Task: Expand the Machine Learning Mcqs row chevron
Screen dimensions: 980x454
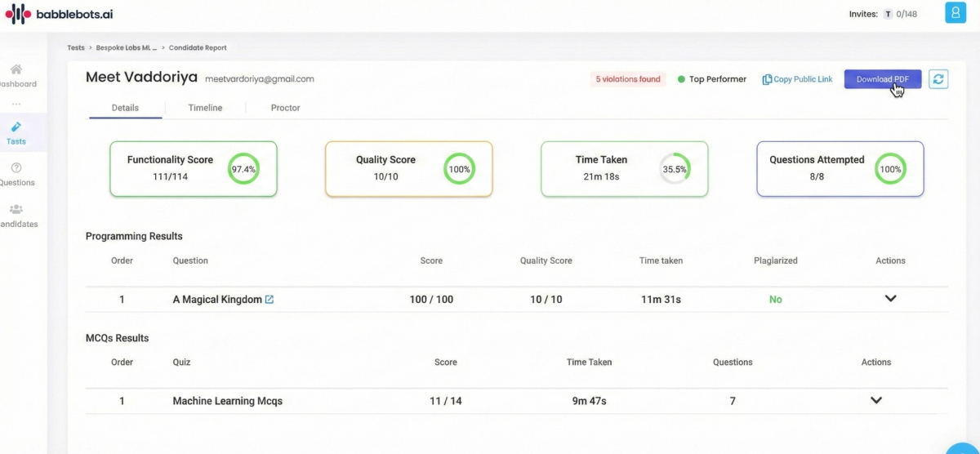Action: point(876,400)
